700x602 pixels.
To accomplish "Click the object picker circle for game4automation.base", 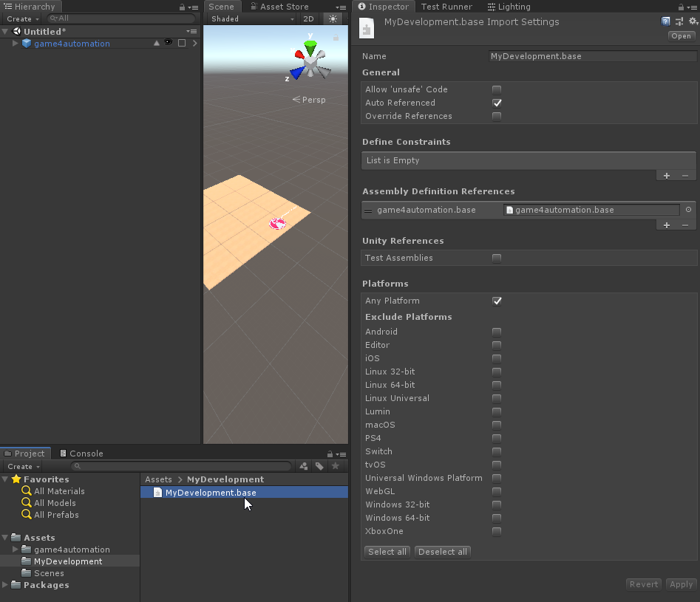I will pos(688,210).
